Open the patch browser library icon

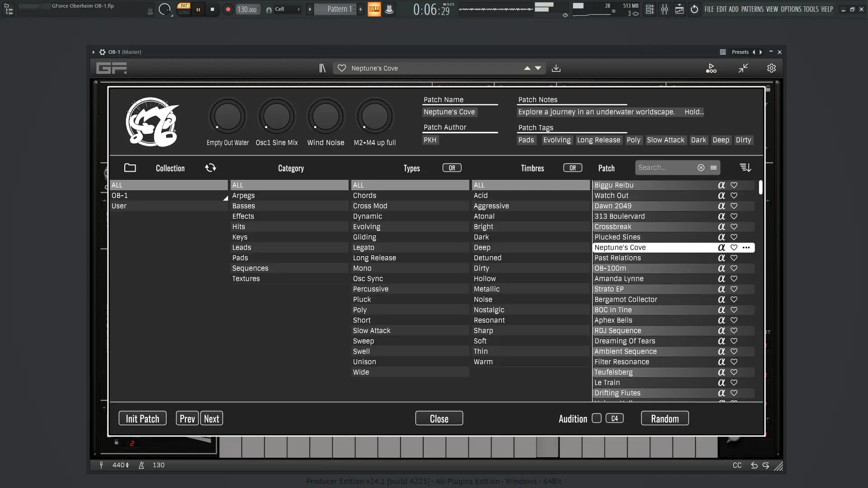pyautogui.click(x=322, y=68)
